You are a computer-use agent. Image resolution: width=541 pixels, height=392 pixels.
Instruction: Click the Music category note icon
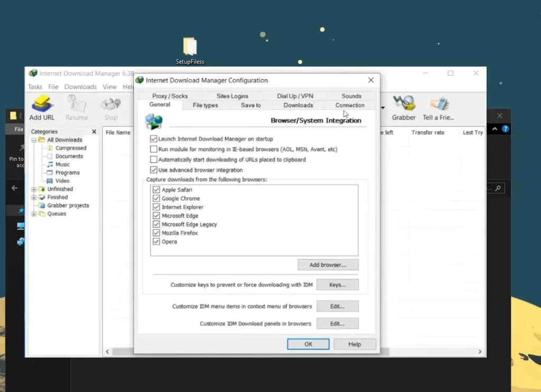tap(50, 165)
